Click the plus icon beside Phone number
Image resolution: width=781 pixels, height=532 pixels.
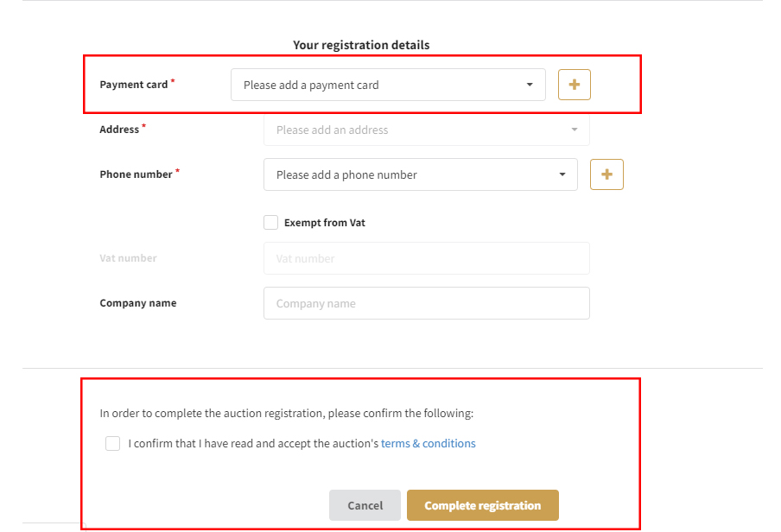(606, 174)
